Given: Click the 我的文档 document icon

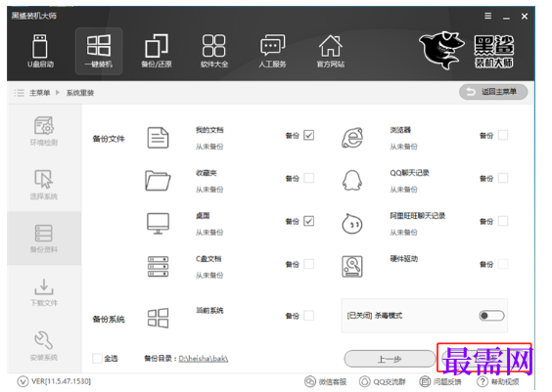Looking at the screenshot, I should [x=158, y=138].
